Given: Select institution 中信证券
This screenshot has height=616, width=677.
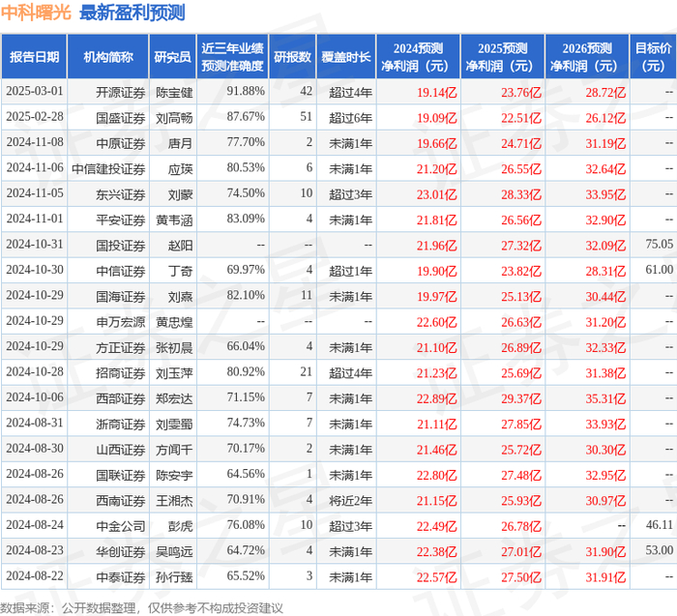Looking at the screenshot, I should click(121, 271).
